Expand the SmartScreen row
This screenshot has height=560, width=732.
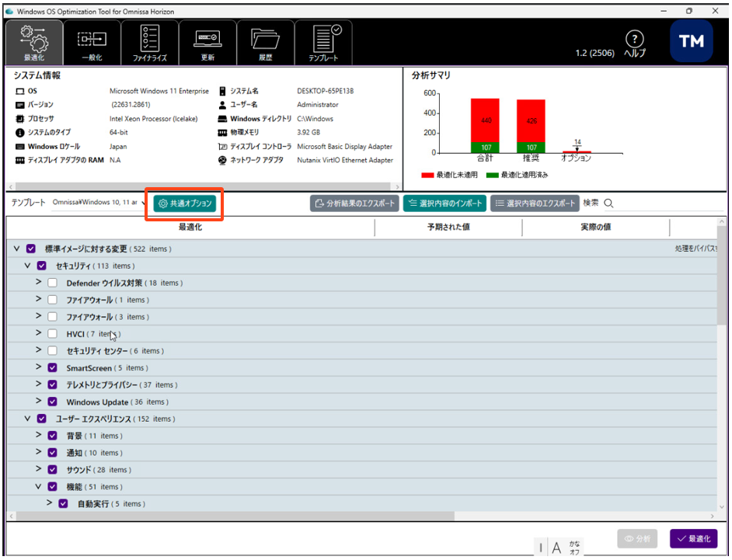click(39, 367)
